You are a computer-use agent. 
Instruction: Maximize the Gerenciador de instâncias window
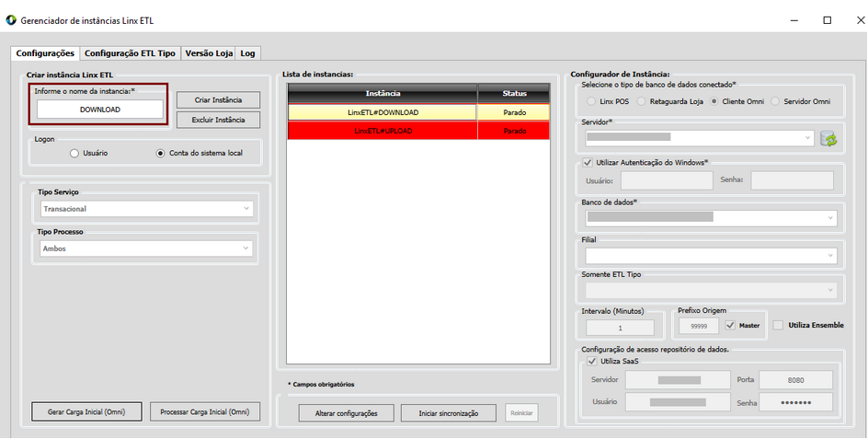[827, 20]
